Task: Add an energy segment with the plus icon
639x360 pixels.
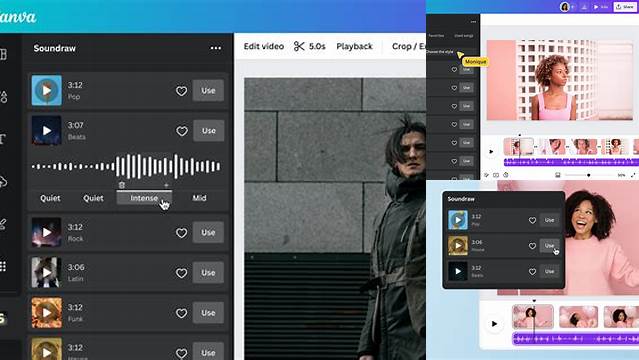Action: point(166,185)
